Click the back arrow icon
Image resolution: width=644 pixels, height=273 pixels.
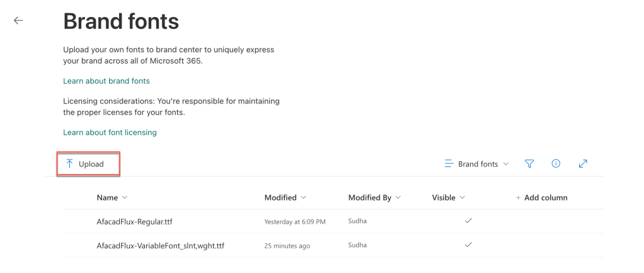point(18,20)
